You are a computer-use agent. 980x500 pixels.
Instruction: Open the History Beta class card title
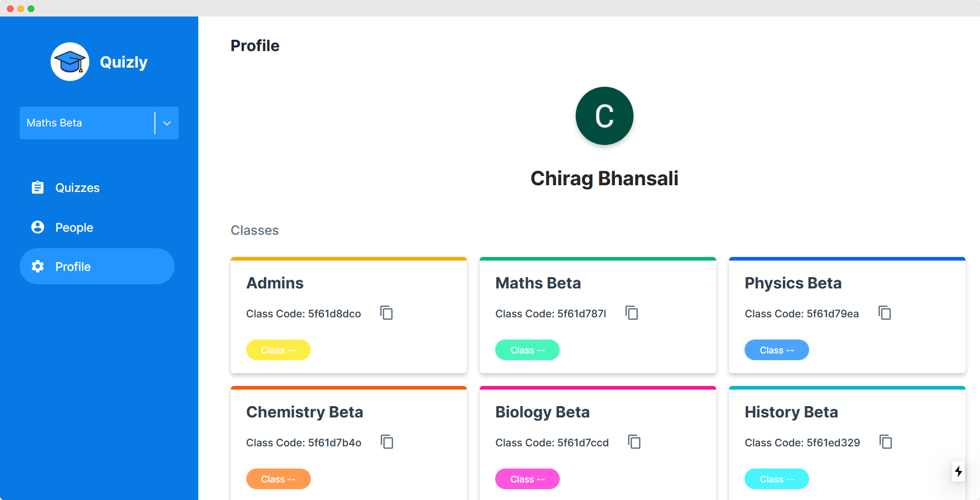[791, 412]
